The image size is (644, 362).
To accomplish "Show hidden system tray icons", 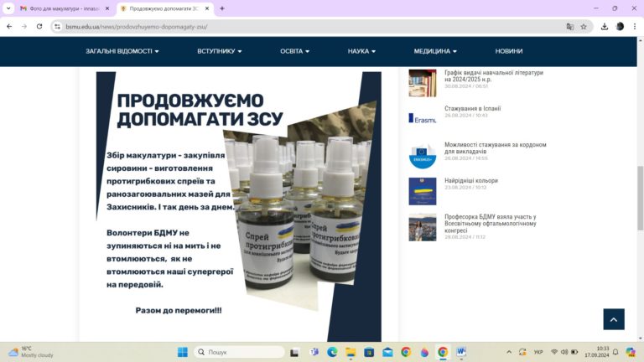I will [509, 352].
